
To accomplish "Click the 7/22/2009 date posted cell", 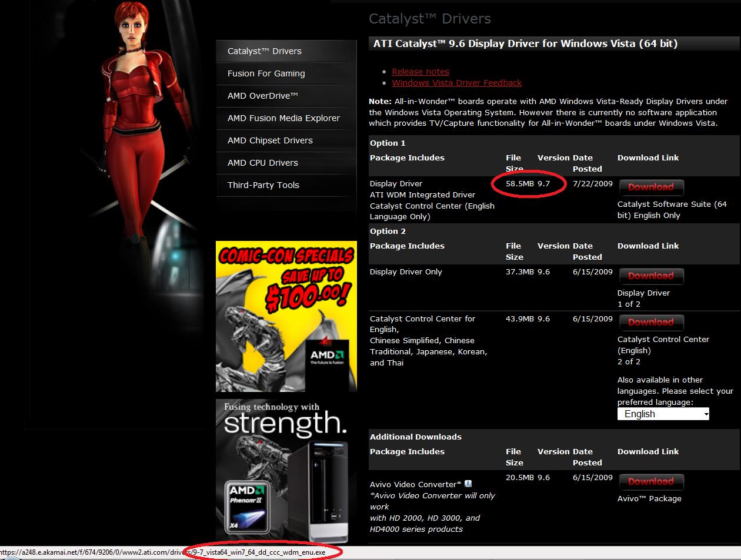I will (593, 183).
